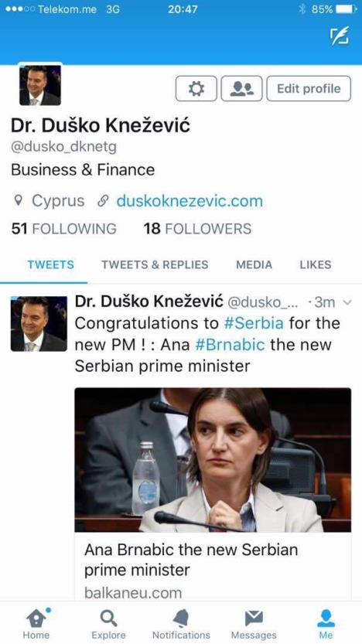Select the Tweets tab
Screen dimensions: 362x644
click(50, 265)
